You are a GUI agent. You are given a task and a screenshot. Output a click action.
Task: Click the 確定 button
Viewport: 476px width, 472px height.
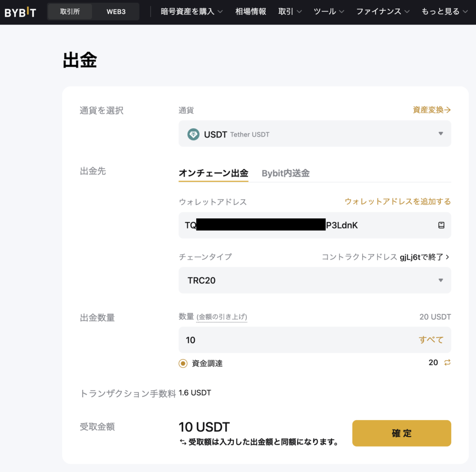click(x=402, y=433)
